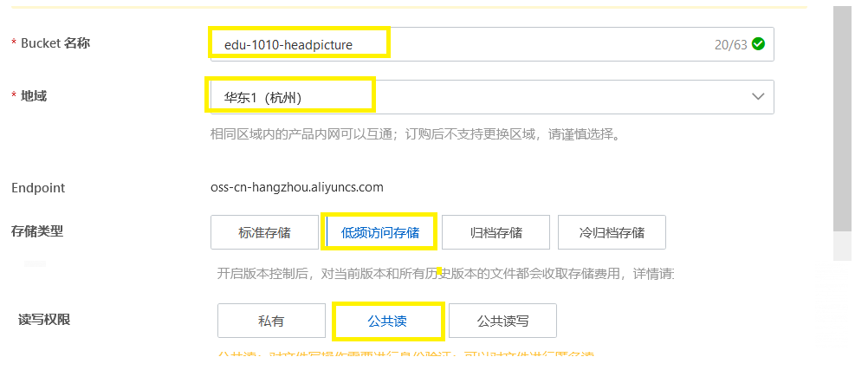Viewport: 868px width, 370px height.
Task: Set read/write permission to 私有
Action: pos(271,321)
